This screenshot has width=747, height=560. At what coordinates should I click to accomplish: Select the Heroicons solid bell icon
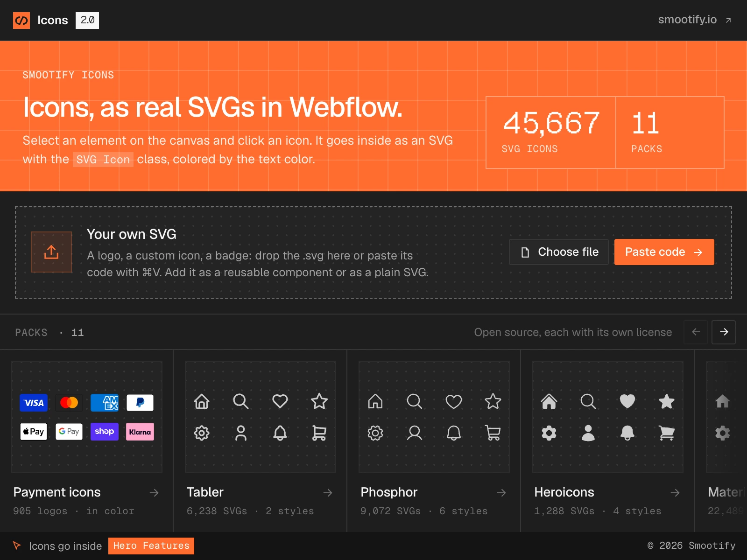pos(627,433)
